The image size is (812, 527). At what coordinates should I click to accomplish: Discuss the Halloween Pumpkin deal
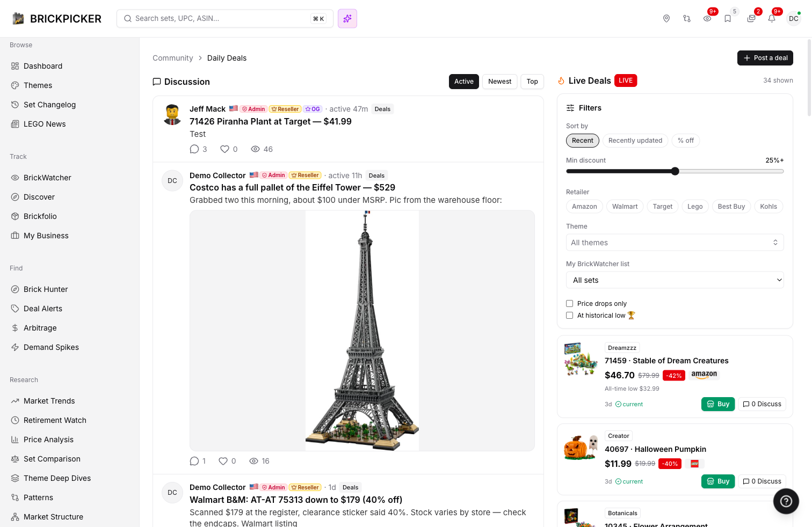coord(762,481)
